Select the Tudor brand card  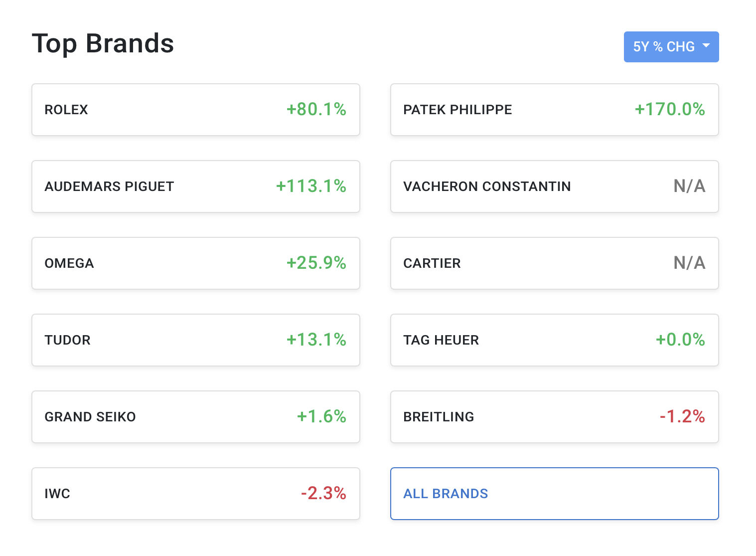(195, 340)
